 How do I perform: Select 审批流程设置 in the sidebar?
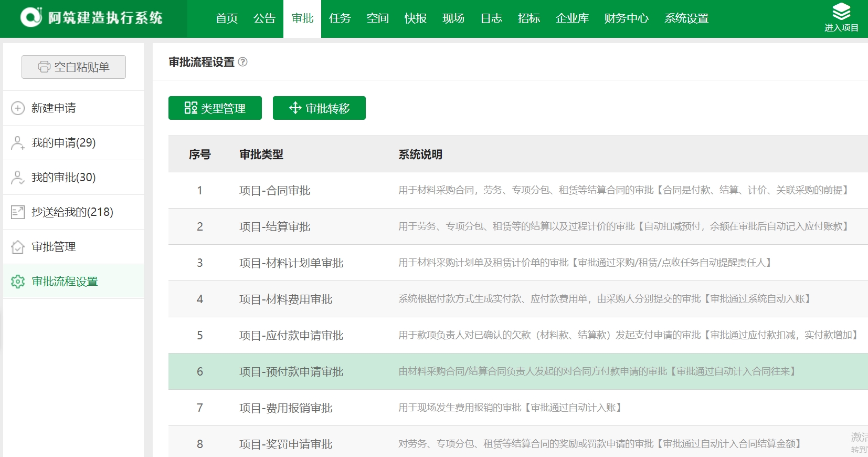click(73, 282)
